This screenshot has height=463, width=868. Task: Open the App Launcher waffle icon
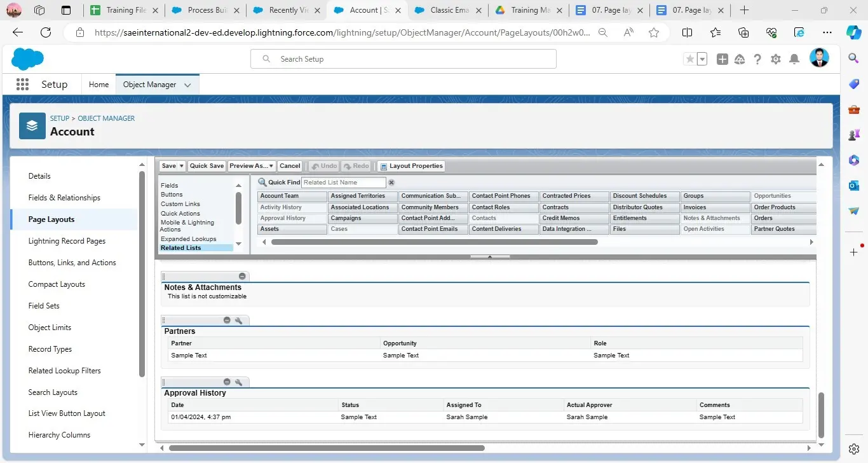point(22,85)
